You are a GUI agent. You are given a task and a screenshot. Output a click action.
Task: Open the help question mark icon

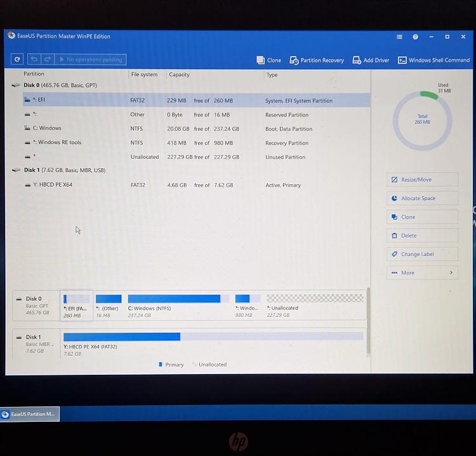pyautogui.click(x=415, y=37)
